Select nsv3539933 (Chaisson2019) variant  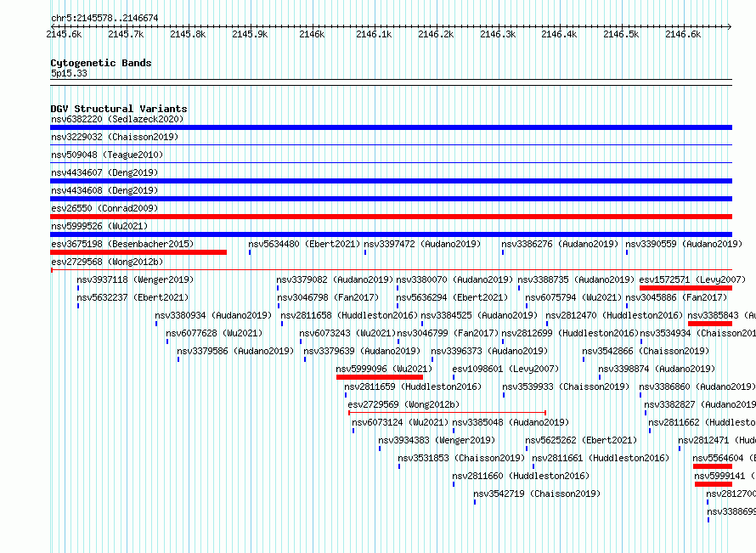coord(566,387)
